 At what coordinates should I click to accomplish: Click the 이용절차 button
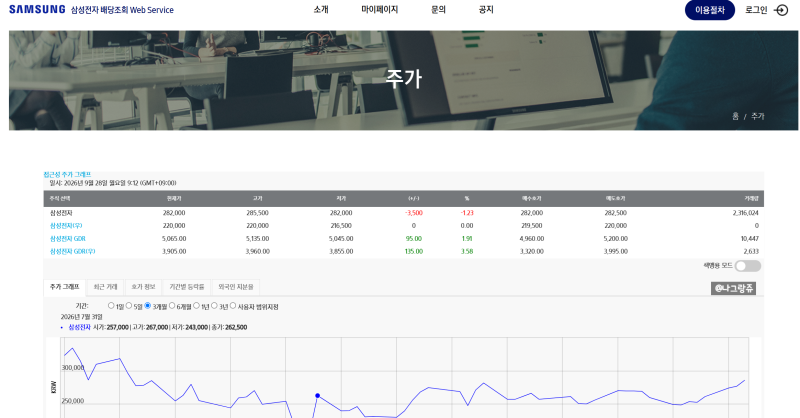[710, 10]
